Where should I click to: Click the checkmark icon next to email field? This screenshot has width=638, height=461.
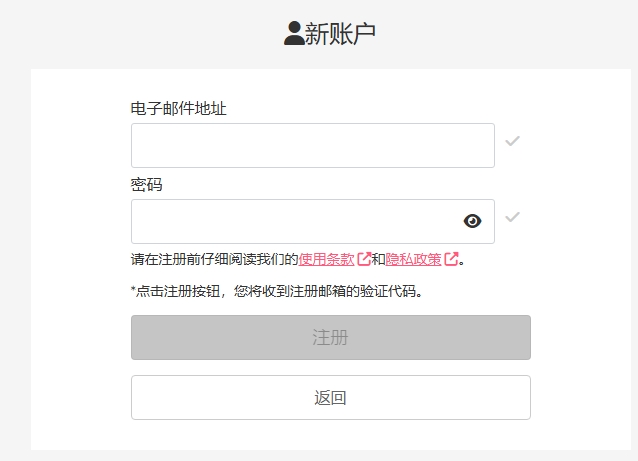click(x=512, y=141)
